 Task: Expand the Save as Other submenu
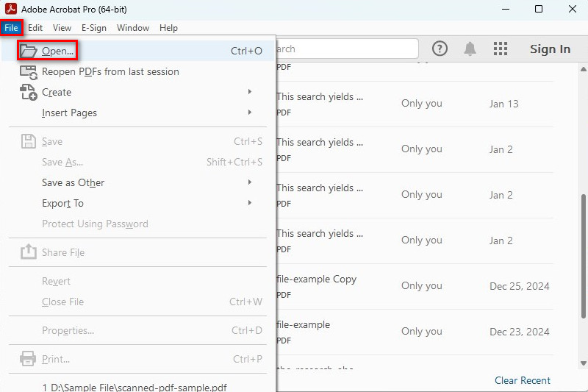[x=250, y=182]
